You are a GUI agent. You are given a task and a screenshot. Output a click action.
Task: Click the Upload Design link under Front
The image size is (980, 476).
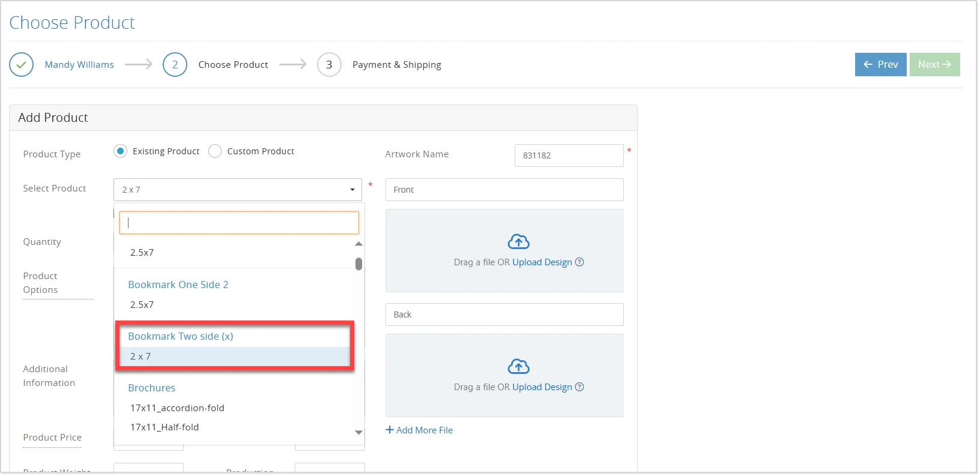pyautogui.click(x=542, y=262)
